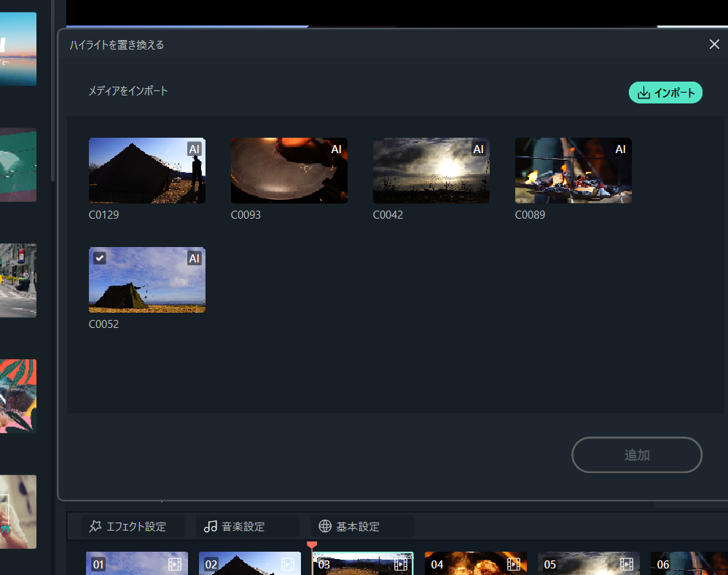Click the C0093 file name label
This screenshot has height=575, width=728.
pos(246,214)
